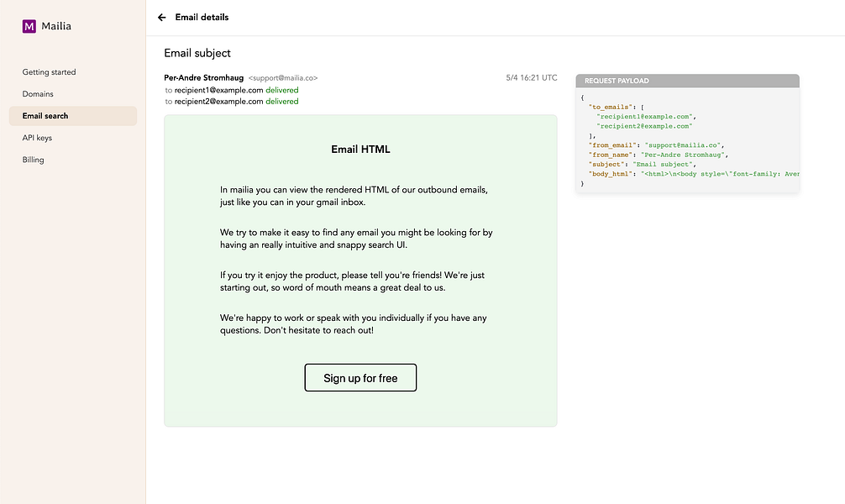Click the support@mailia.co sender address

(x=283, y=78)
